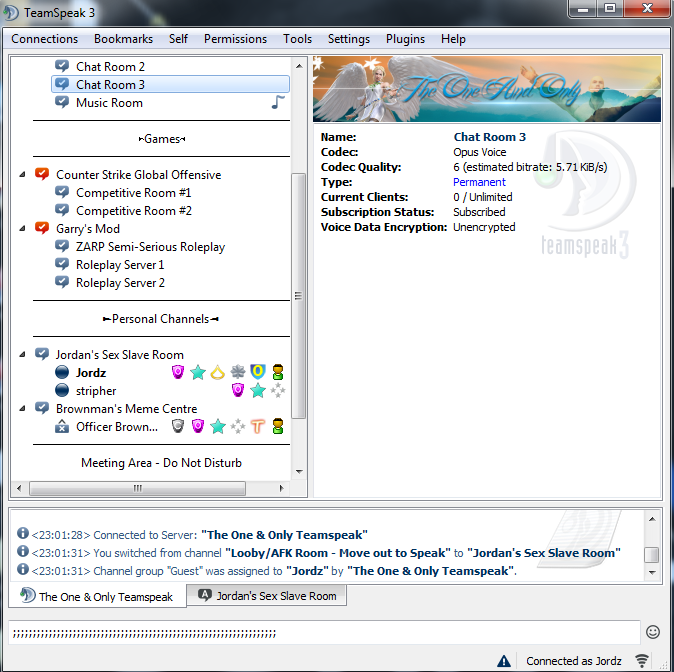674x672 pixels.
Task: Click the channel tree scroll down arrow
Action: (299, 472)
